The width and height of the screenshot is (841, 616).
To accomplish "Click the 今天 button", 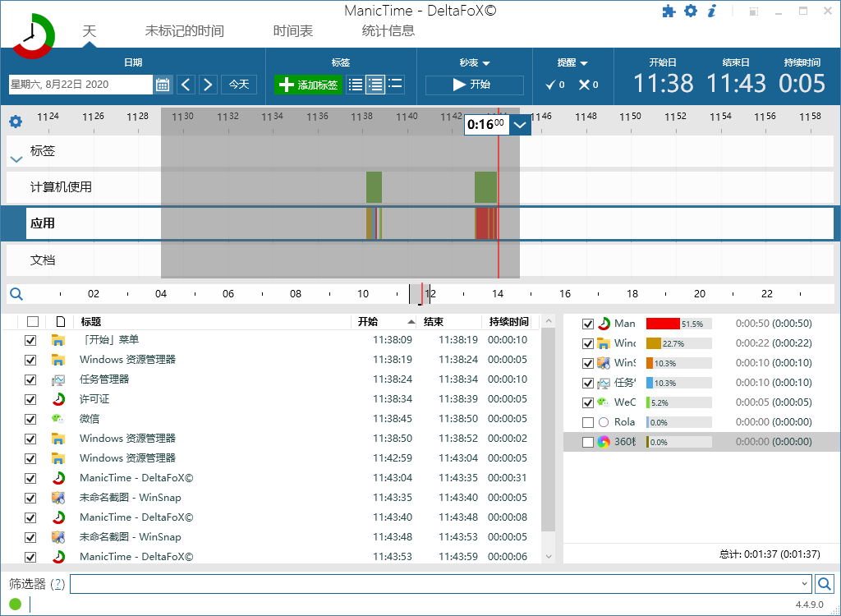I will point(238,84).
